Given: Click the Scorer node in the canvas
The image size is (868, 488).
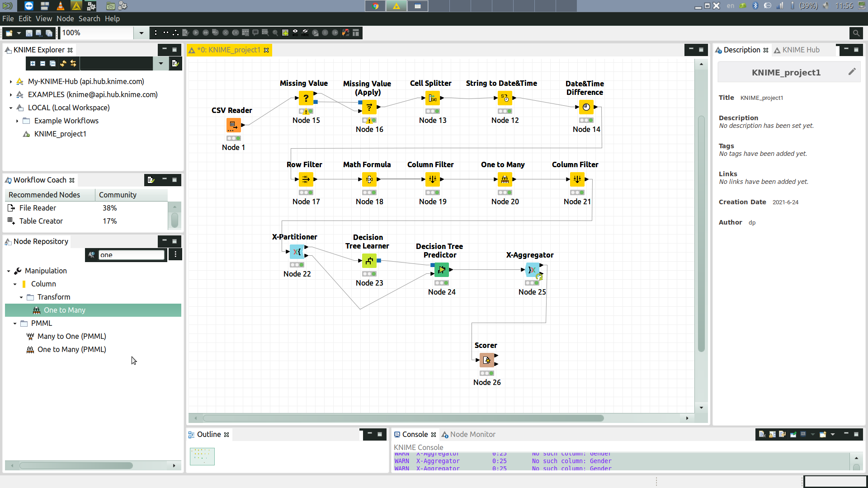Looking at the screenshot, I should [487, 360].
